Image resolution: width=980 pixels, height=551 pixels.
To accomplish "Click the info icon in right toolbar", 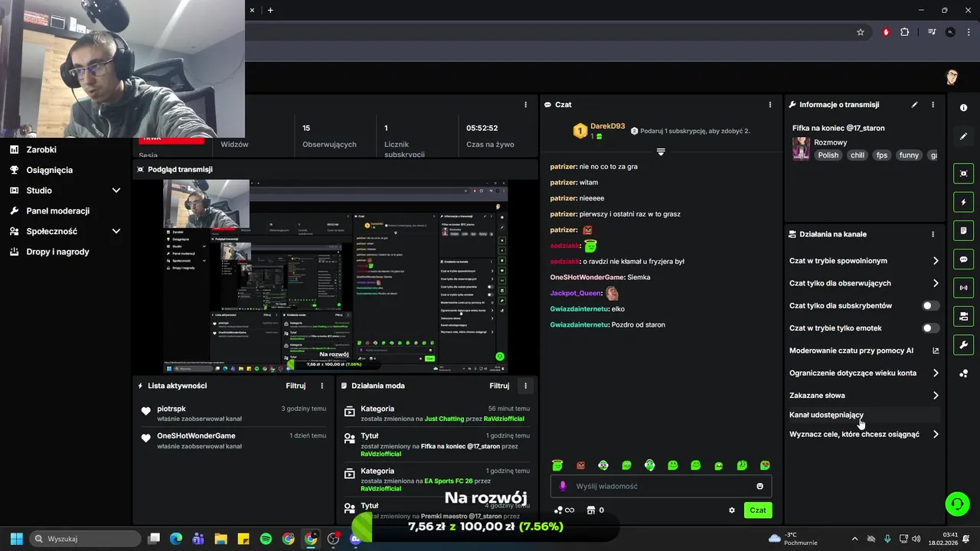I will (963, 108).
